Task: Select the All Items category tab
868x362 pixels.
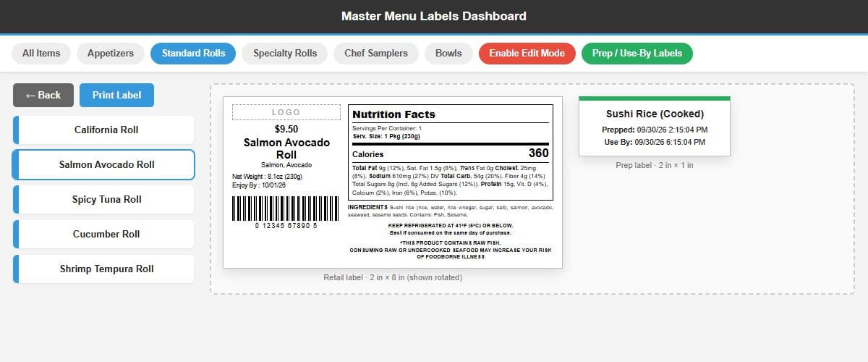Action: [x=41, y=54]
